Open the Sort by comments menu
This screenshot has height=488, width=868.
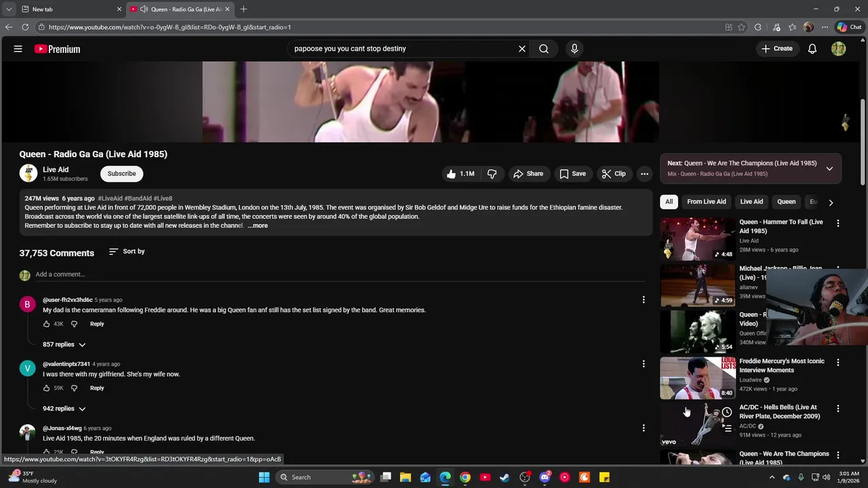point(127,251)
